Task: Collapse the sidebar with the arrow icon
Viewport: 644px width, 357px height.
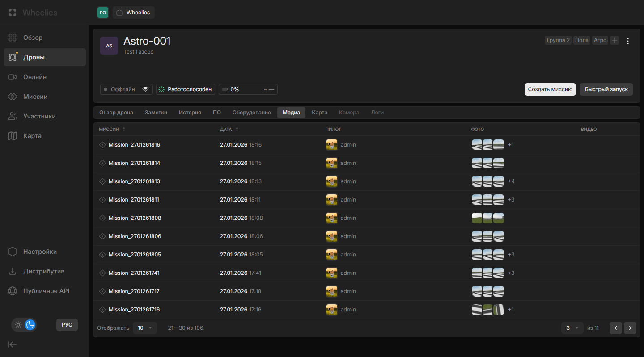Action: [13, 344]
